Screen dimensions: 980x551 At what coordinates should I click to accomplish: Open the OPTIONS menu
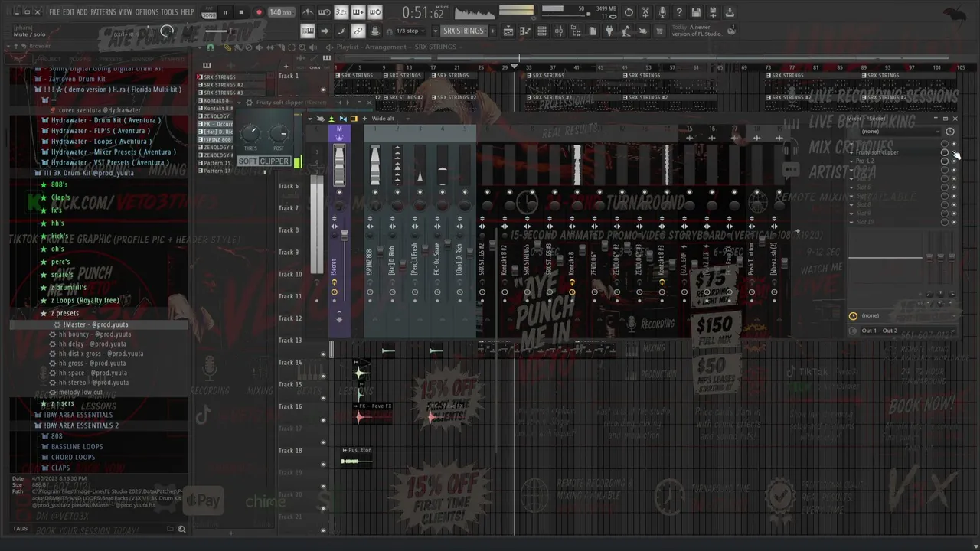pos(147,12)
